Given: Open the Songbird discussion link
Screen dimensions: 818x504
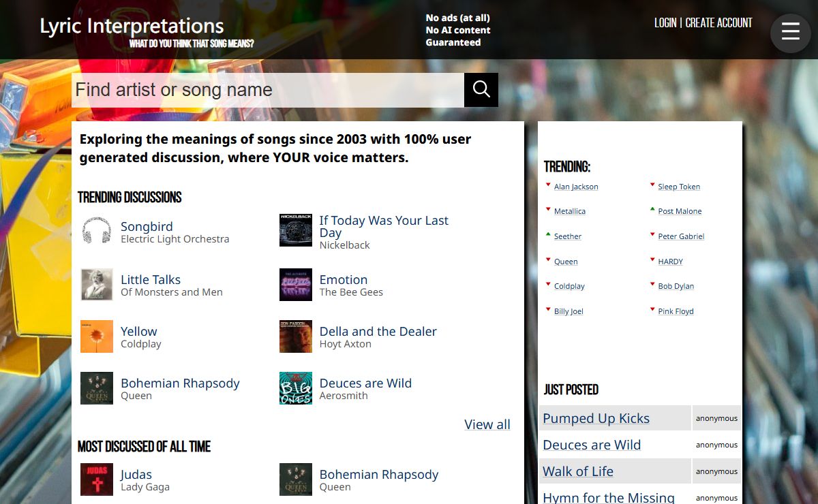Looking at the screenshot, I should tap(147, 226).
